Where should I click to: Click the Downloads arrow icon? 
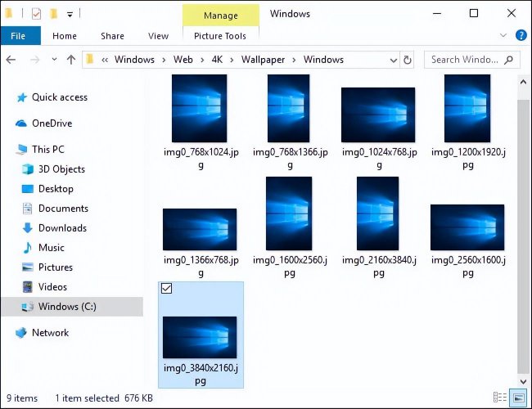[x=28, y=228]
